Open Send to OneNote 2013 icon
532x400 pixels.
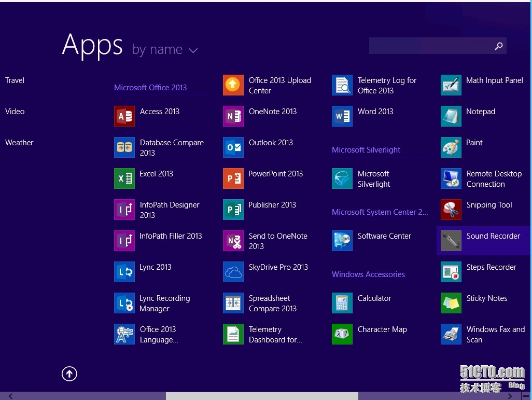coord(233,240)
